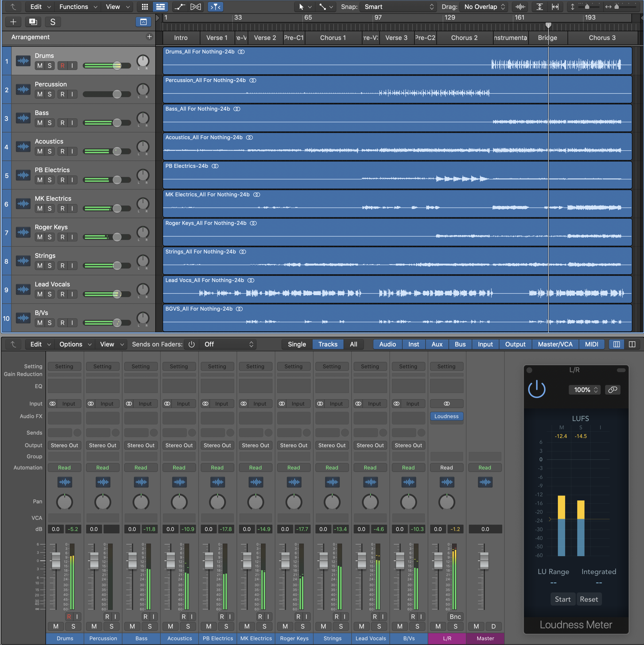Click the vertical auto zoom icon
Viewport: 644px width, 645px height.
coord(540,7)
